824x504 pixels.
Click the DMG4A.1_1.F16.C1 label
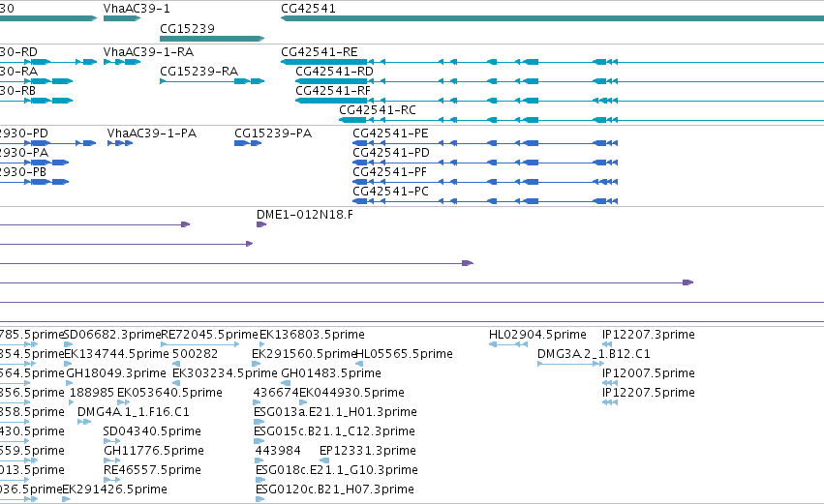134,412
